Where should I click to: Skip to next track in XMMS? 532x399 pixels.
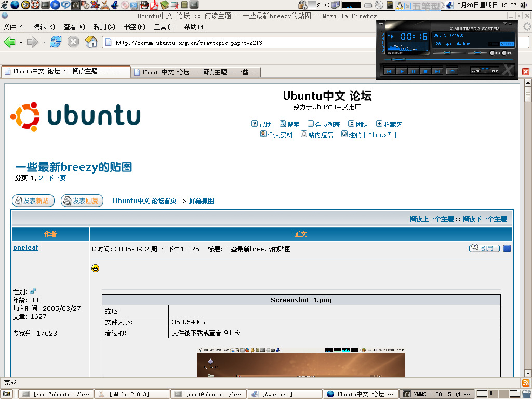coord(437,71)
